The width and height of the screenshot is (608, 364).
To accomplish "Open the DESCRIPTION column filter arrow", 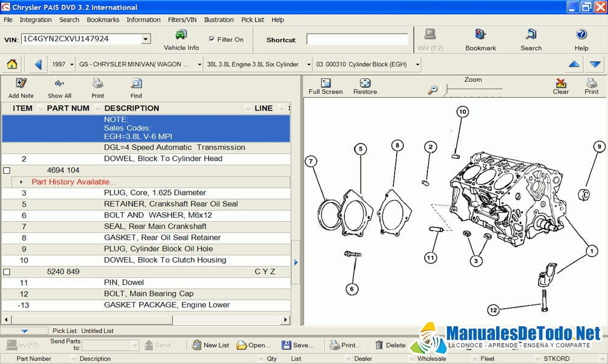I will coord(248,109).
